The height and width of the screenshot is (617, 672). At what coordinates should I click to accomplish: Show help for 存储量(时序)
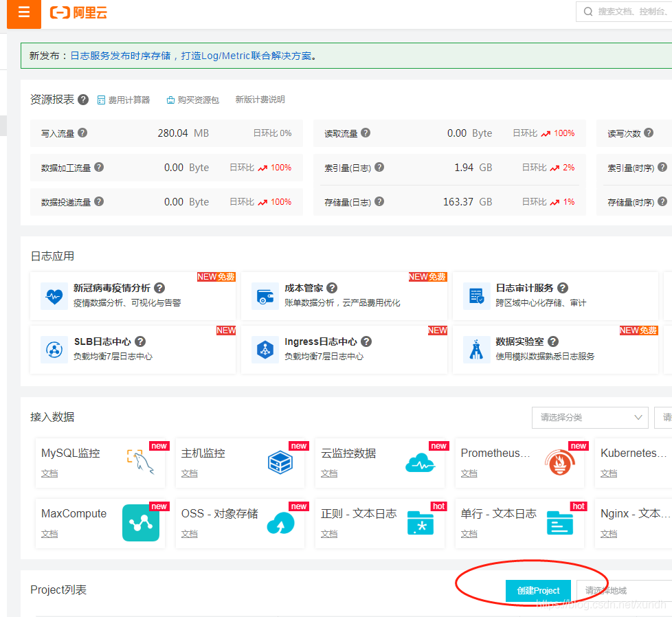[662, 201]
